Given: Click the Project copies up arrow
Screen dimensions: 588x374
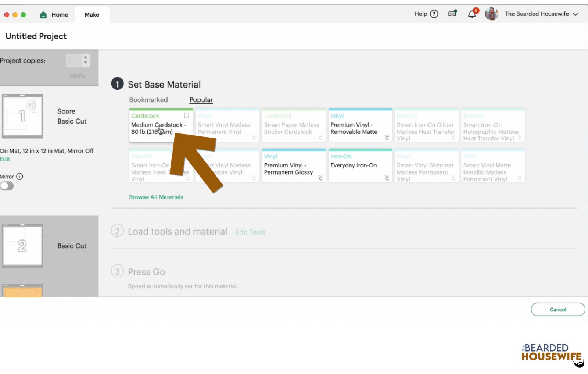Looking at the screenshot, I should 86,58.
